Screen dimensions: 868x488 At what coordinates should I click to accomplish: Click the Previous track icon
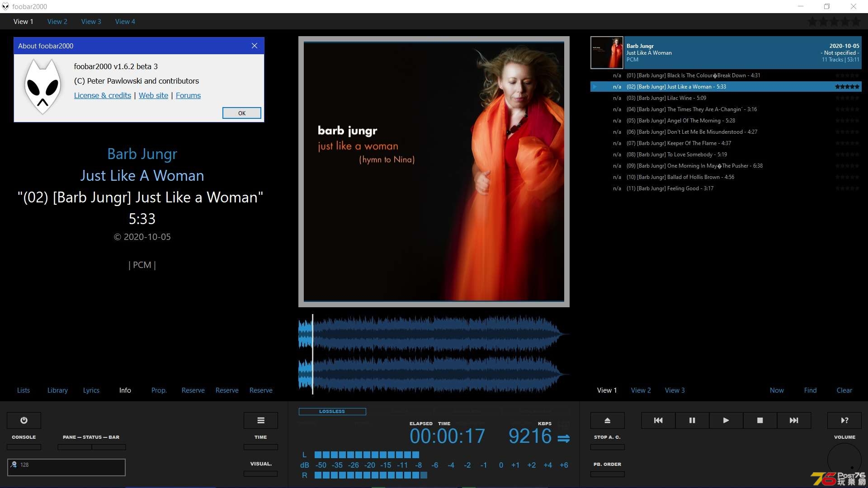tap(658, 420)
